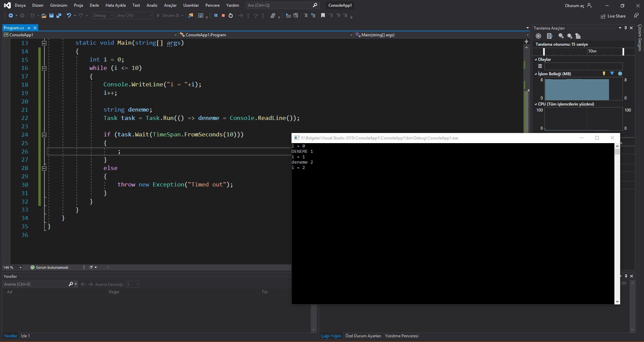Toggle auto-hide pin on Tanılama Araçları panel

click(x=626, y=28)
